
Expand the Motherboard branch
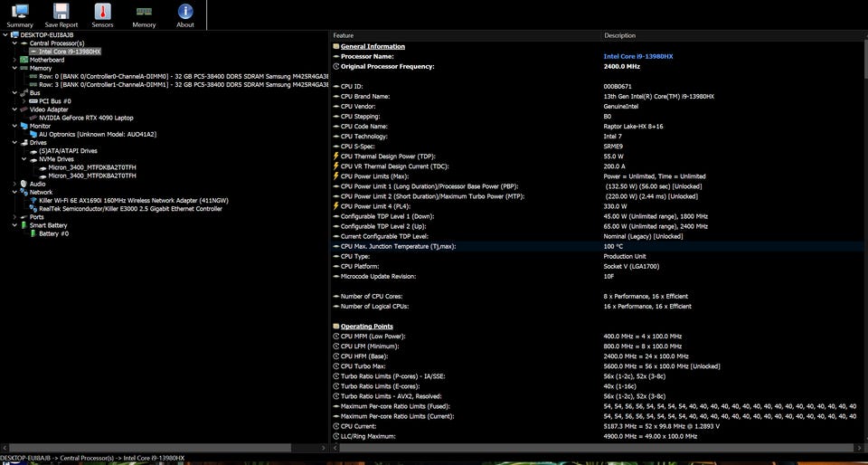click(14, 60)
